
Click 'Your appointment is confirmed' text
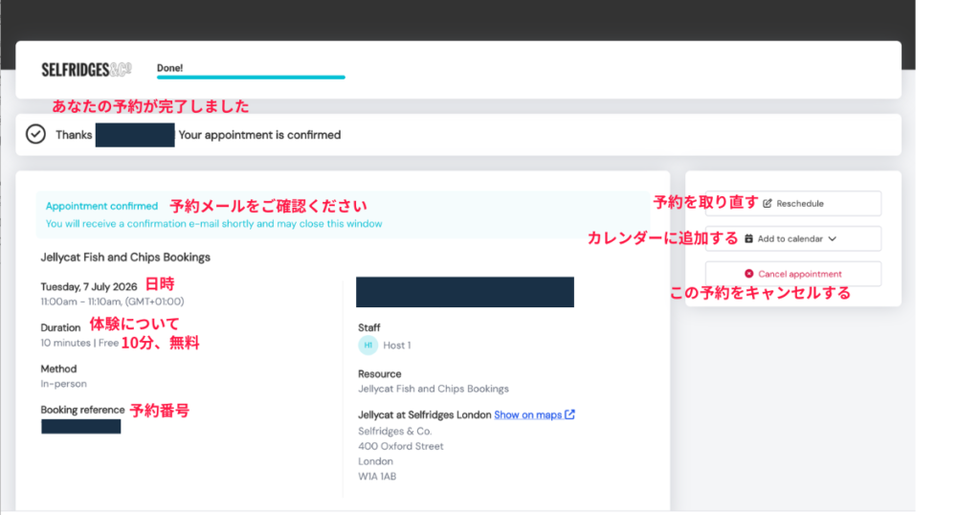pyautogui.click(x=259, y=135)
